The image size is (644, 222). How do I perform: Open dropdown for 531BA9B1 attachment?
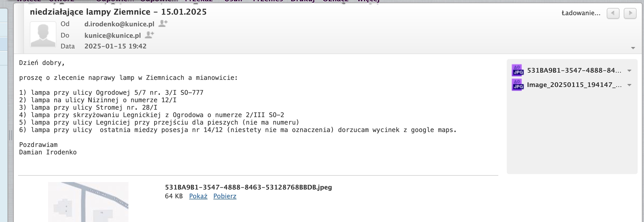(x=629, y=71)
